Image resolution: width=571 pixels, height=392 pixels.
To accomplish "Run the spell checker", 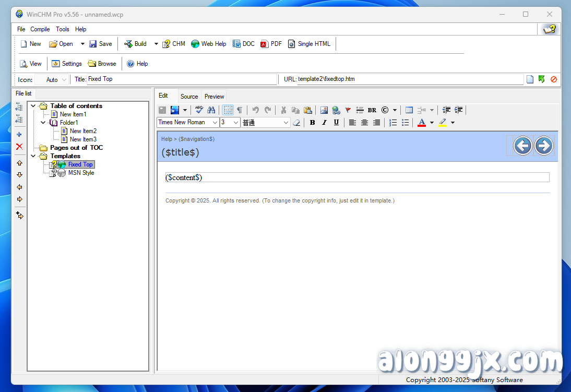I will (x=199, y=110).
